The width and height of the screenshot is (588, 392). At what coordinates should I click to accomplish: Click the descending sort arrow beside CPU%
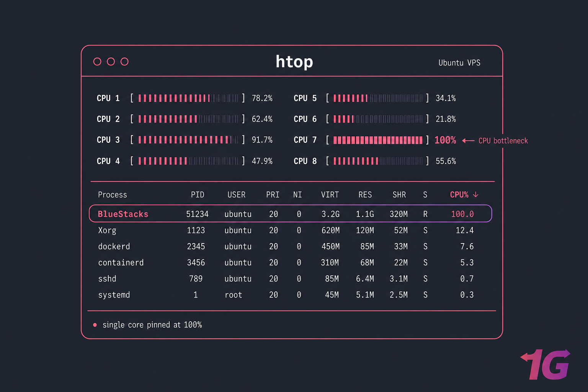pos(476,194)
